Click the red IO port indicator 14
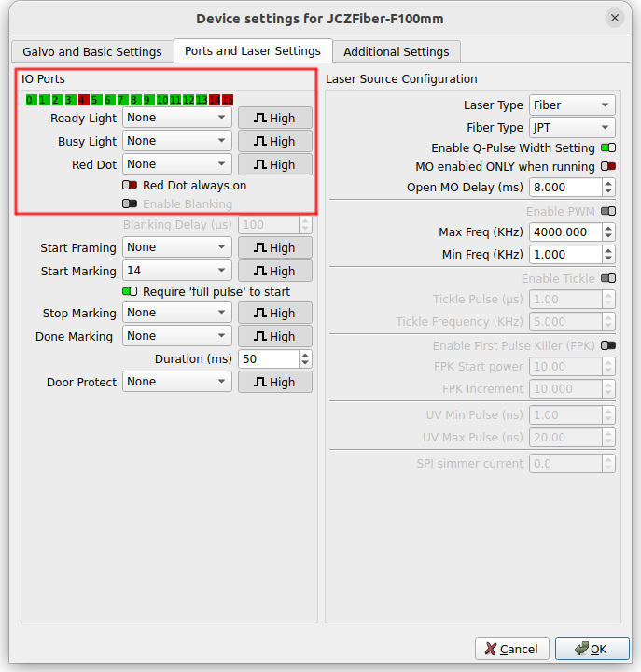This screenshot has height=672, width=641. pyautogui.click(x=215, y=100)
